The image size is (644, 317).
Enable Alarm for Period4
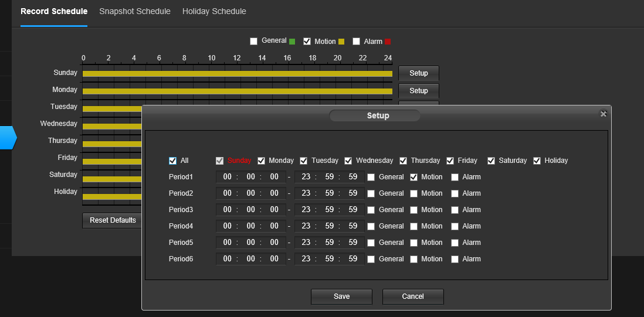point(455,226)
